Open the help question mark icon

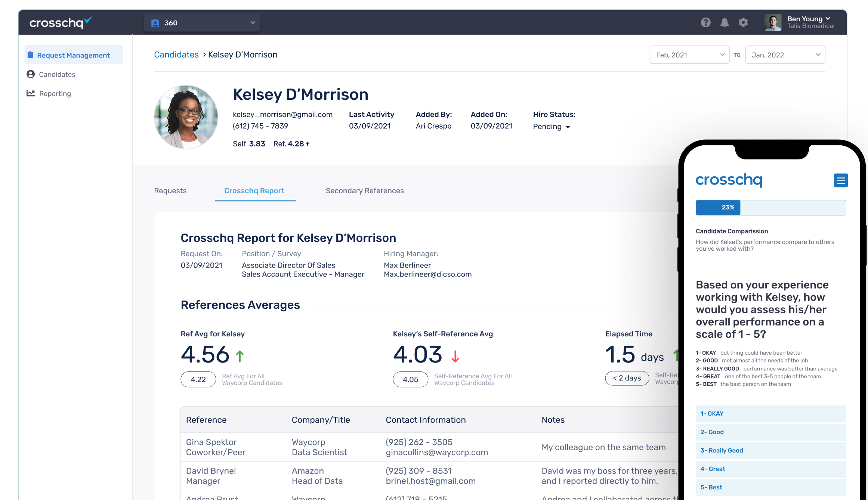(705, 22)
